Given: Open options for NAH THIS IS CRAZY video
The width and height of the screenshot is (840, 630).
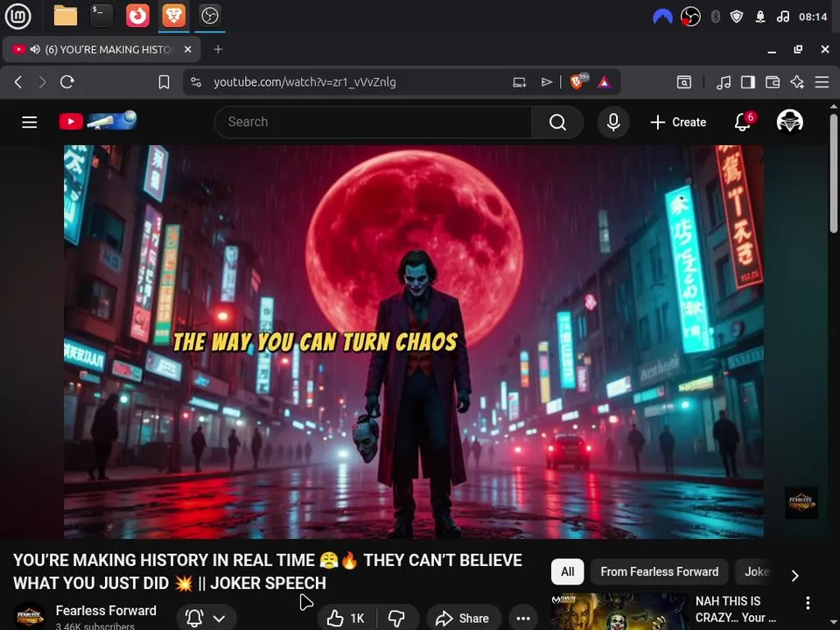Looking at the screenshot, I should [x=808, y=603].
